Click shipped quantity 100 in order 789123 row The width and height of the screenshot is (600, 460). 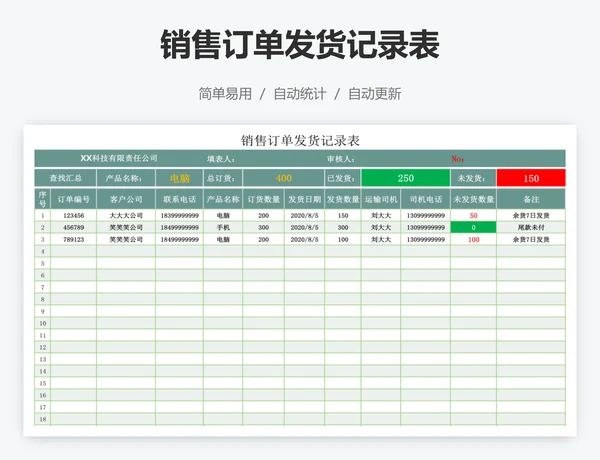tap(343, 240)
